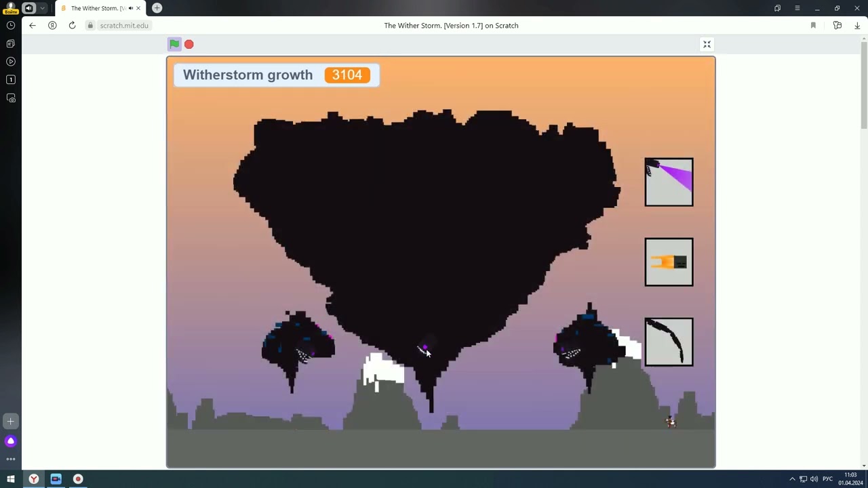
Task: Open the tabbed windows collections icon
Action: [778, 8]
